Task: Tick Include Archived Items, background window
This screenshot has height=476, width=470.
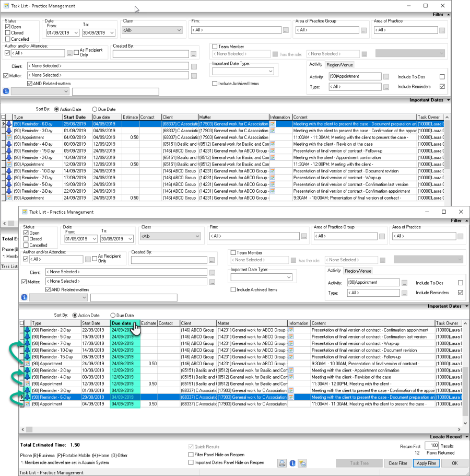Action: pos(215,84)
